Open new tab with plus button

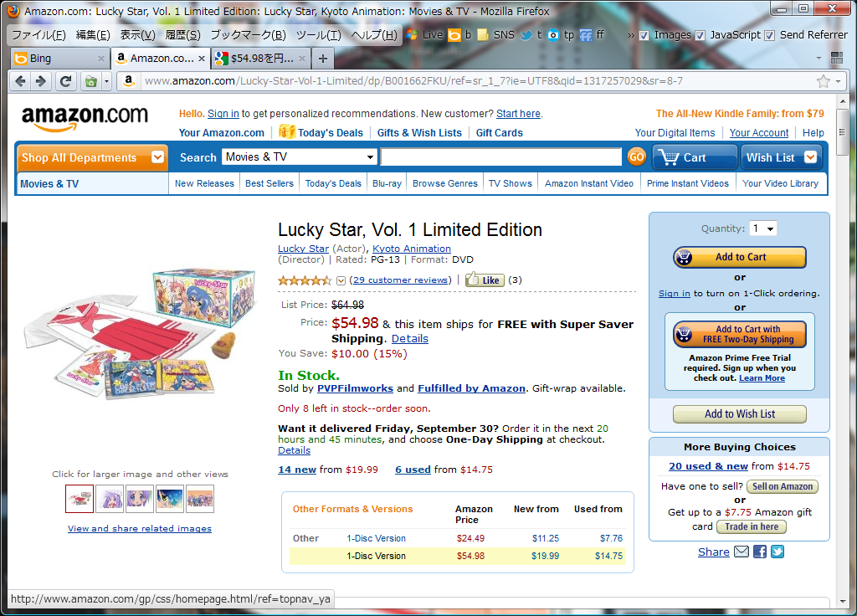point(323,59)
